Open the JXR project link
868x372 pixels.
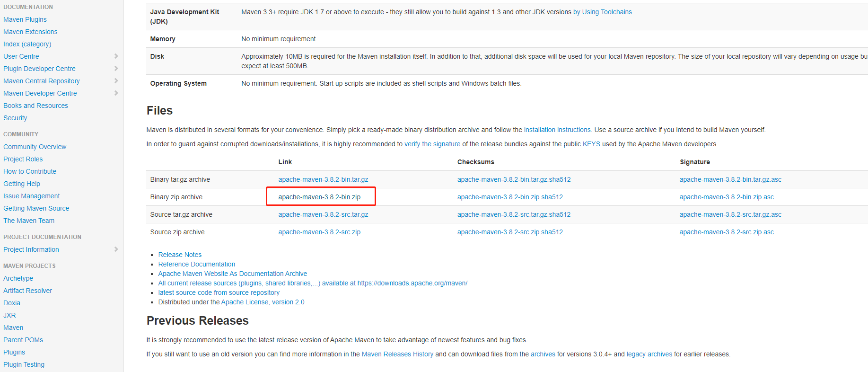click(9, 315)
